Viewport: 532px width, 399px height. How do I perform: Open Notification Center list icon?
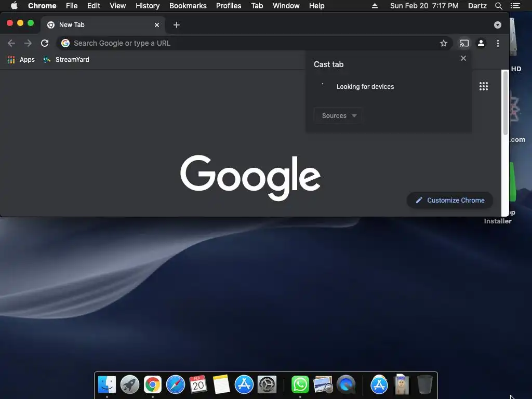tap(515, 6)
